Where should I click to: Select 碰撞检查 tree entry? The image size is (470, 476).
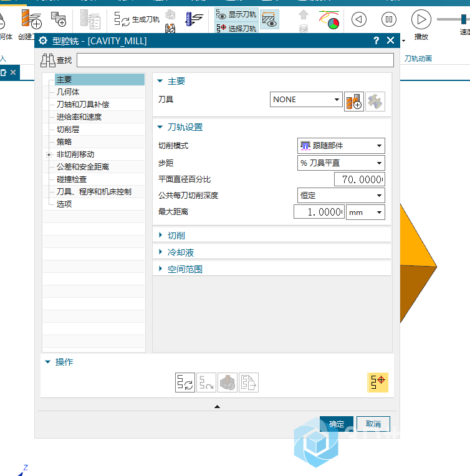pyautogui.click(x=72, y=179)
